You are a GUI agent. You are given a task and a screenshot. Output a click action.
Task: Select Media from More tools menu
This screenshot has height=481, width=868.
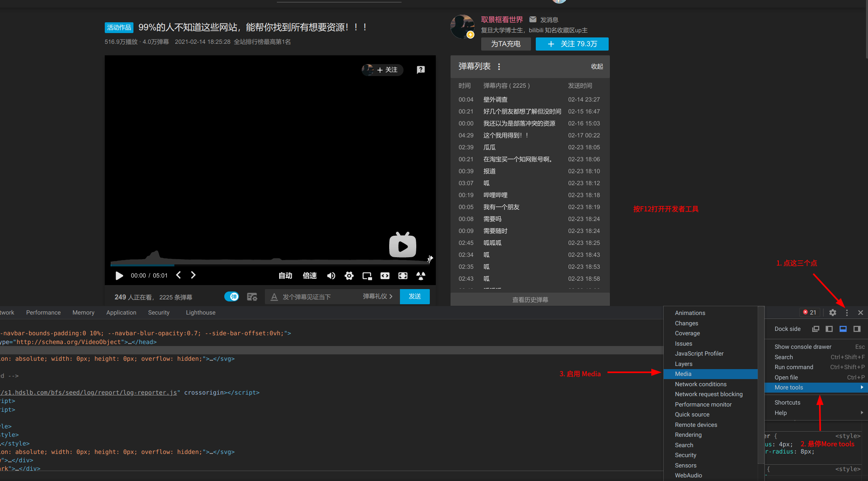coord(683,374)
